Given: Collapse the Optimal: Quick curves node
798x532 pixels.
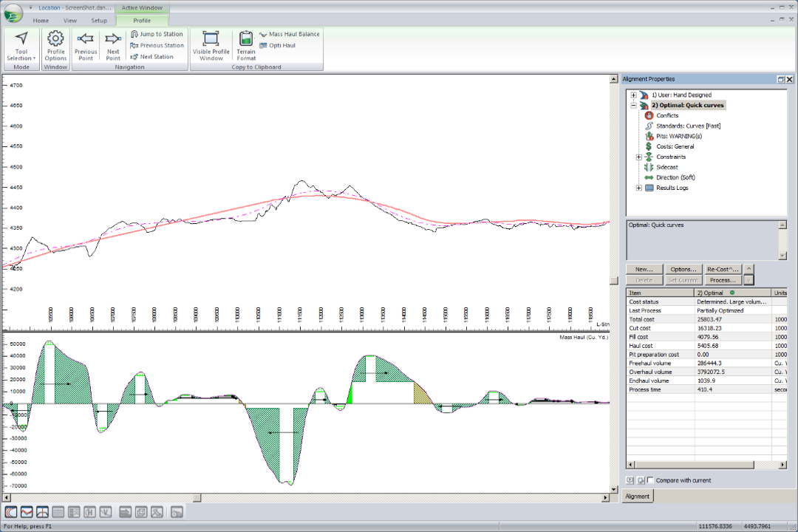Looking at the screenshot, I should point(633,105).
